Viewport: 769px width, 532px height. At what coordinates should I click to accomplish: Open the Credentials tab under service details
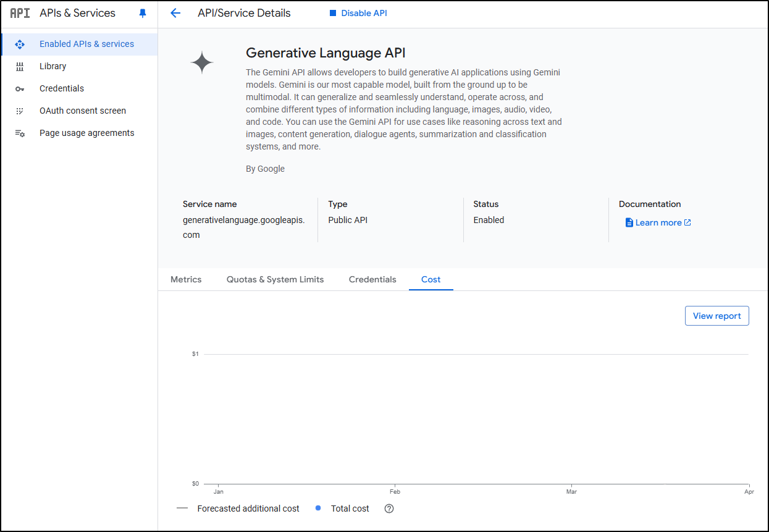point(372,279)
